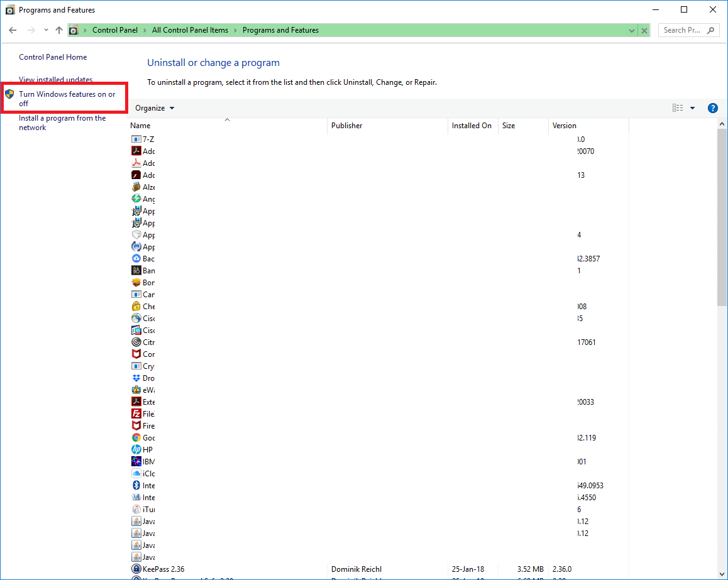Image resolution: width=728 pixels, height=580 pixels.
Task: Expand the address bar history dropdown
Action: (x=631, y=31)
